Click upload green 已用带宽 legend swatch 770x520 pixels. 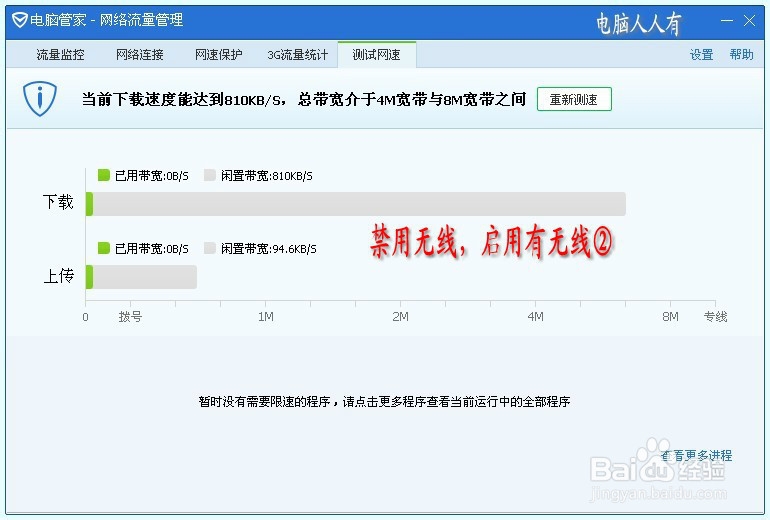[x=104, y=248]
